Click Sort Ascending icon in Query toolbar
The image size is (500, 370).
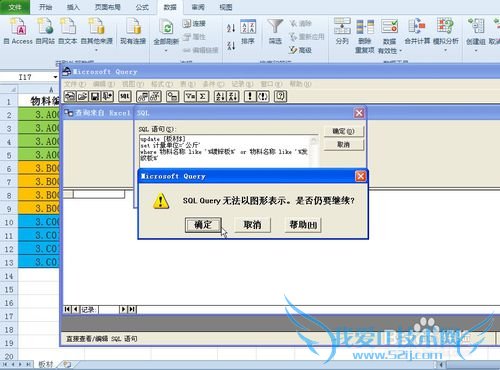[220, 96]
